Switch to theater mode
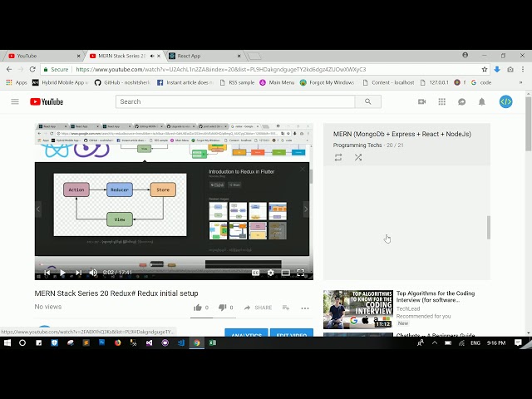Screen dimensions: 532x399 tap(286, 273)
